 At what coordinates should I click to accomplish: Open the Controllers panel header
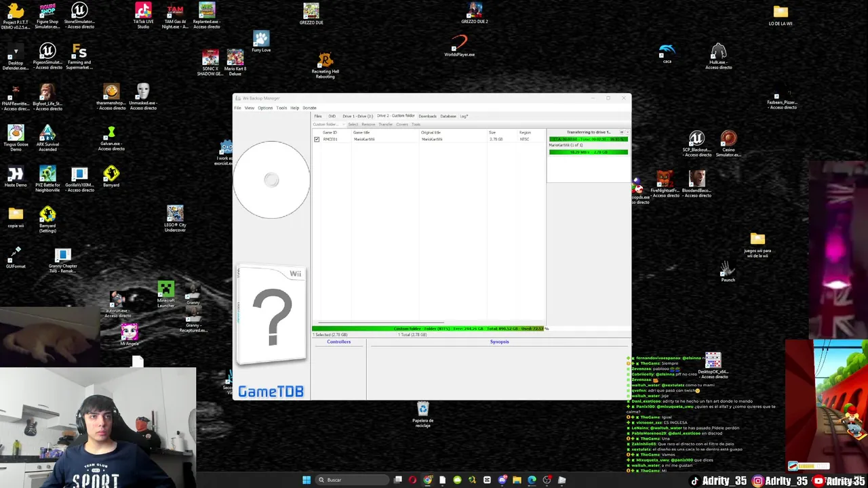pos(338,342)
